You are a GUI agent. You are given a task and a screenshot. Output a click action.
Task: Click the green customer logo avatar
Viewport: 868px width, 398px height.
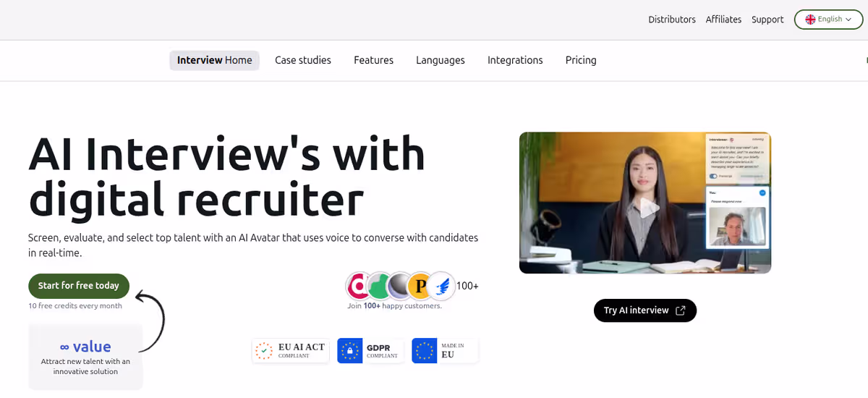(x=379, y=287)
